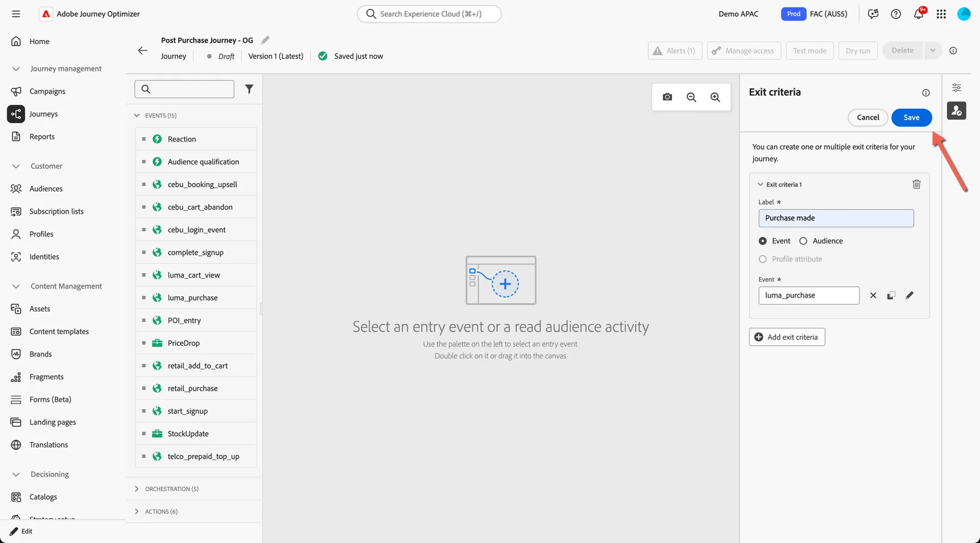Go to Audiences in the sidebar
The image size is (980, 543).
pos(46,189)
